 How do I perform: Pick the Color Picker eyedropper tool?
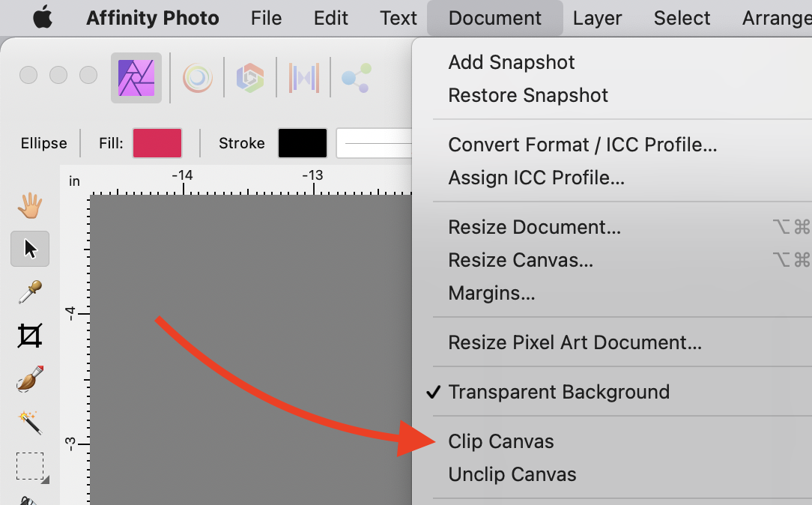point(30,292)
